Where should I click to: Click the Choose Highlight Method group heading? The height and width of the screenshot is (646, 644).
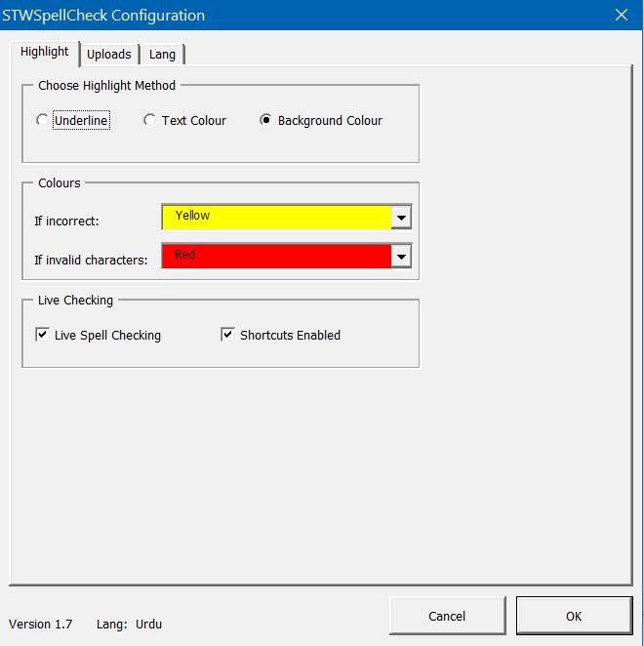[106, 86]
